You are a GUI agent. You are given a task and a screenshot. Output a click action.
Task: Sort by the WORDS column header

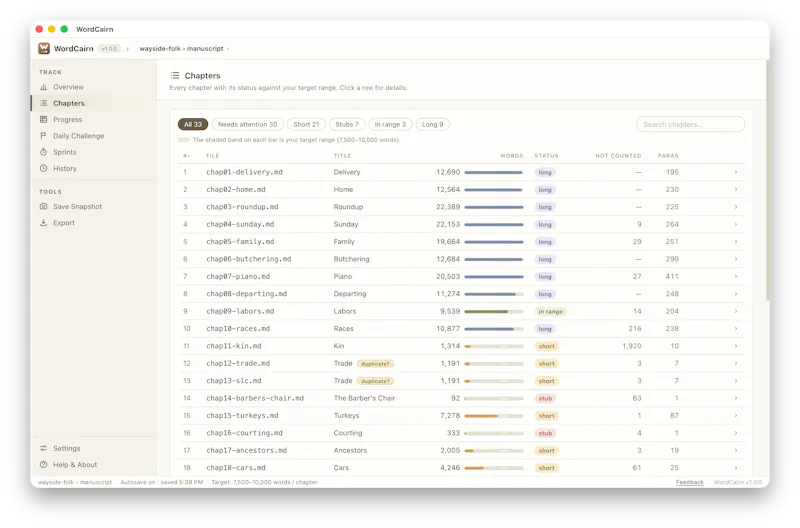click(x=511, y=156)
